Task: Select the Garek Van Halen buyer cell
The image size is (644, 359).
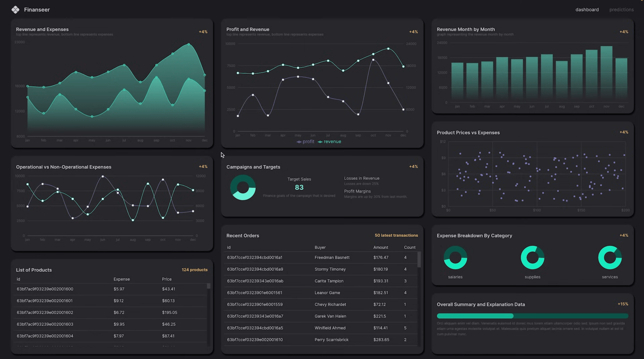Action: (330, 316)
